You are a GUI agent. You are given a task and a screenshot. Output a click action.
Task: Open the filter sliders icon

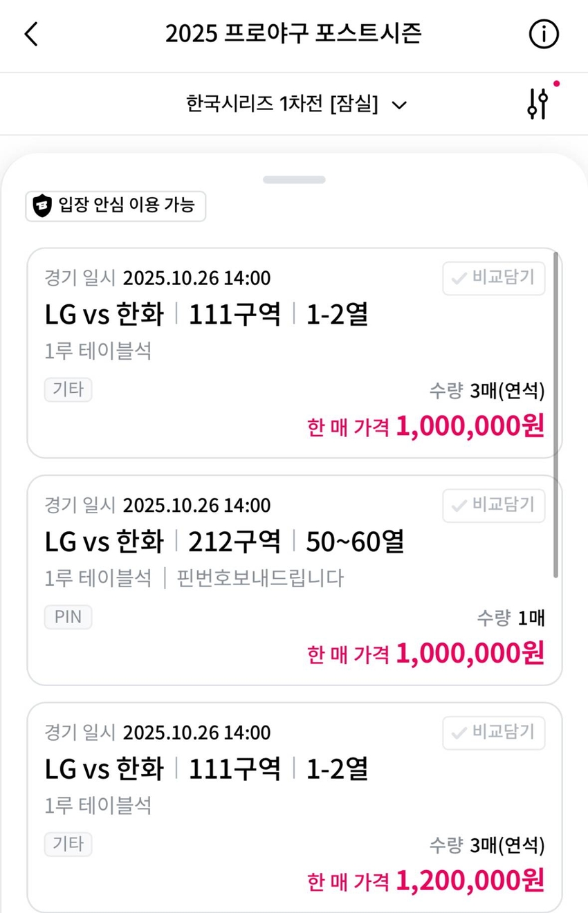pos(538,104)
